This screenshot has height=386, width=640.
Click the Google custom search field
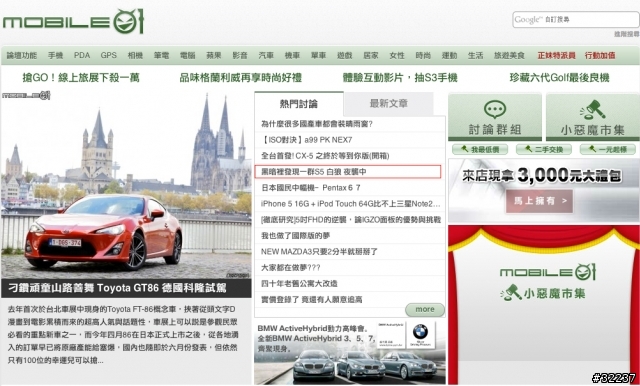[576, 20]
